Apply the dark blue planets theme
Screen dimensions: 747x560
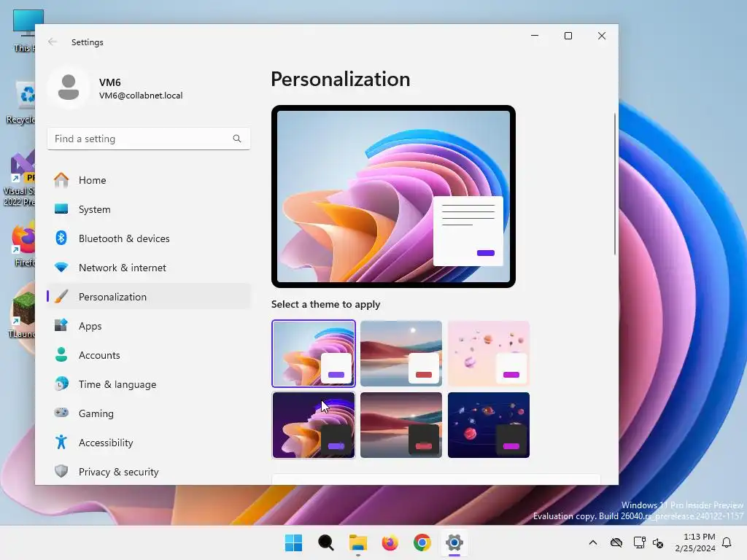click(x=489, y=425)
